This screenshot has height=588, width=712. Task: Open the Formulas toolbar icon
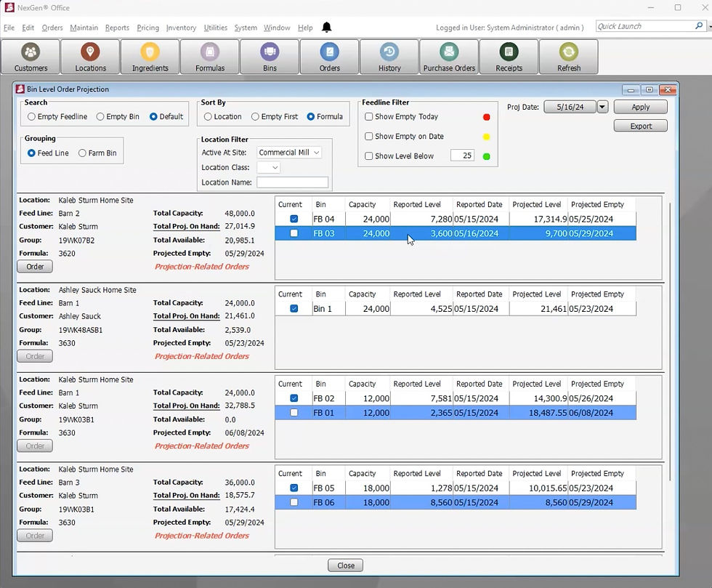coord(210,57)
